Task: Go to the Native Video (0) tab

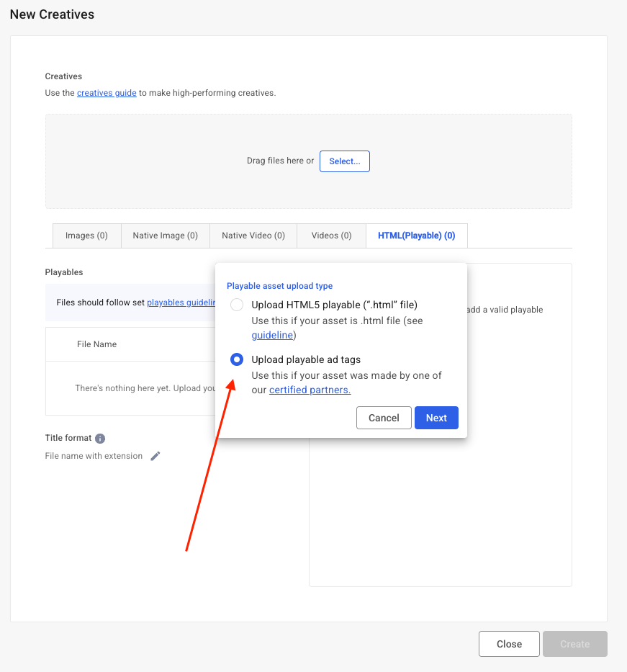Action: pos(253,236)
